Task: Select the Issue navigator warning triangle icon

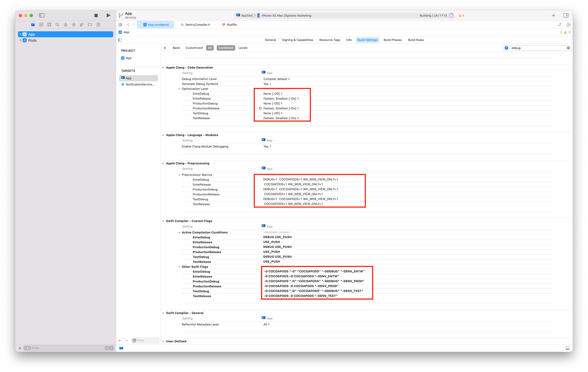Action: [x=65, y=24]
